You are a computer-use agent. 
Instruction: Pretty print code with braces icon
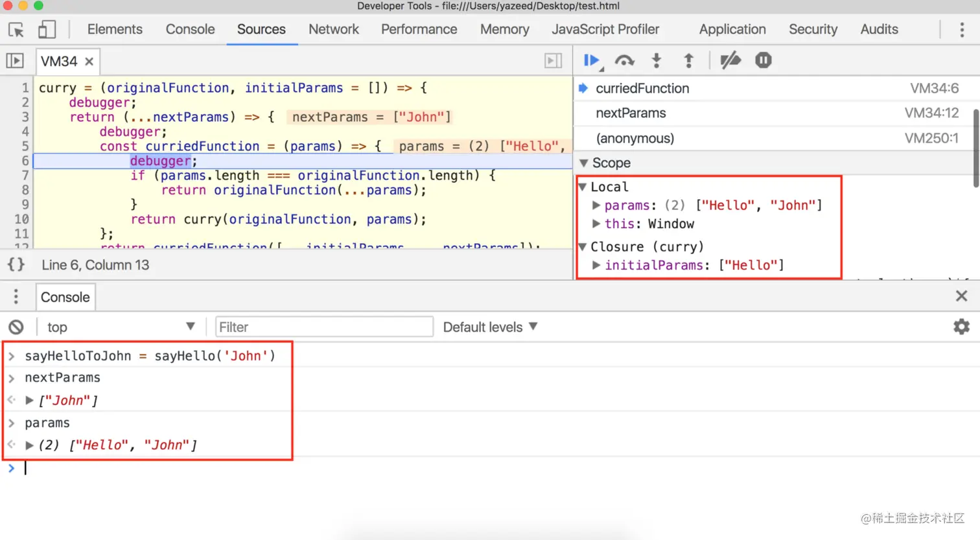pos(16,264)
